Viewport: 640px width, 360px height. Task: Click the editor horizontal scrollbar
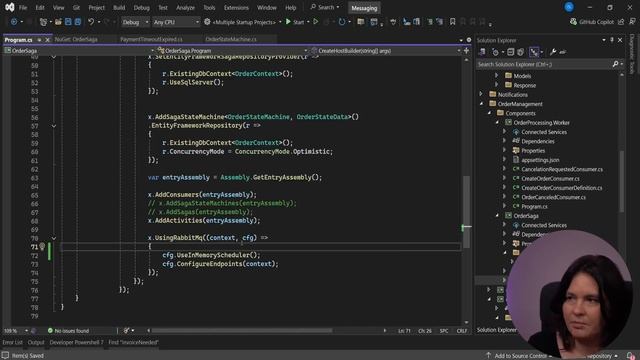coord(242,331)
